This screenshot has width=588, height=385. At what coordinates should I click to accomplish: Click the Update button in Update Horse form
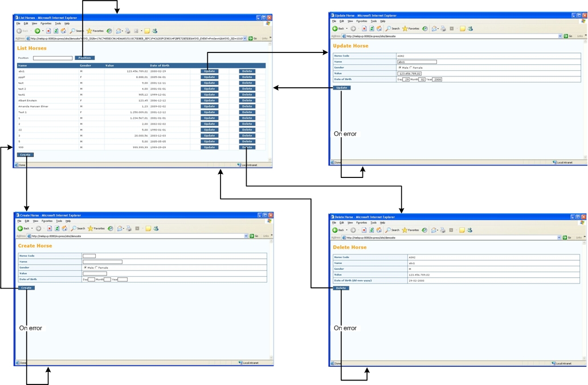(342, 88)
